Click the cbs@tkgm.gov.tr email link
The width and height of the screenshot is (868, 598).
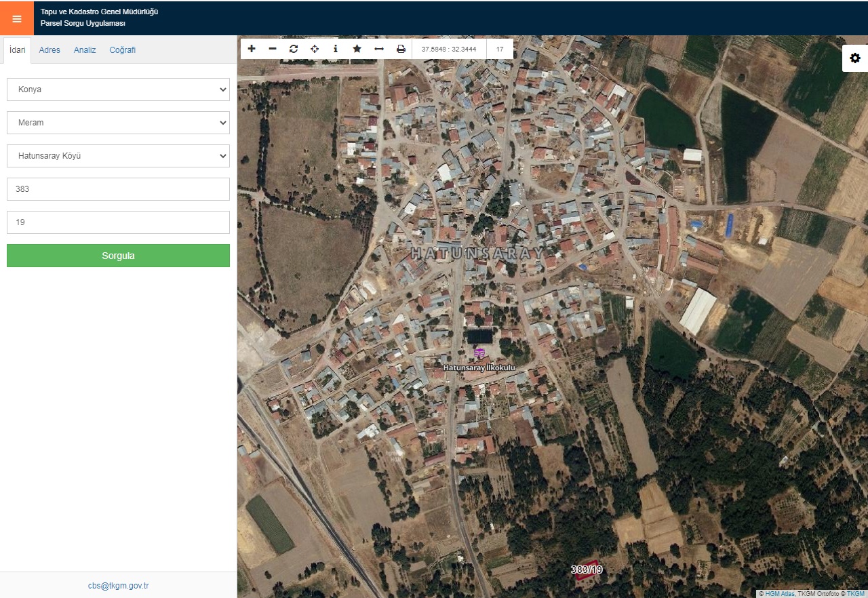click(118, 586)
